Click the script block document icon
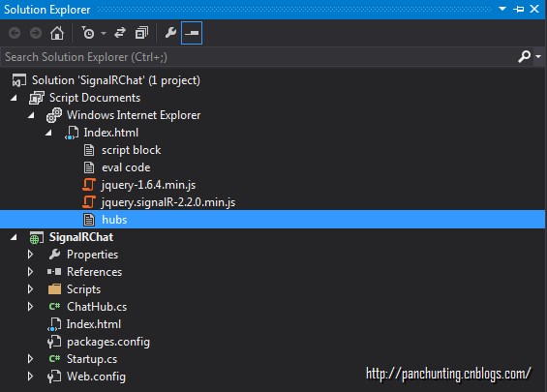 (x=89, y=150)
